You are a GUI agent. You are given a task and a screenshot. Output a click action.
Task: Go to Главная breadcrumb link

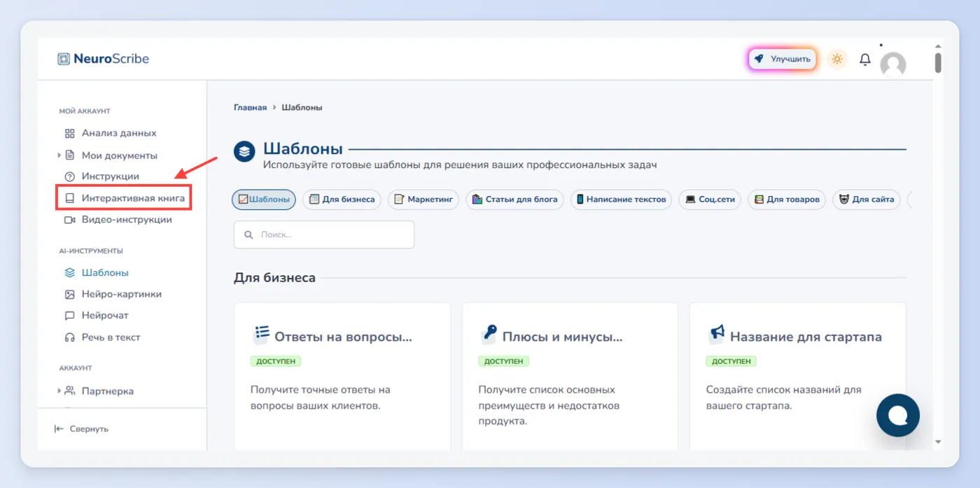(x=250, y=108)
